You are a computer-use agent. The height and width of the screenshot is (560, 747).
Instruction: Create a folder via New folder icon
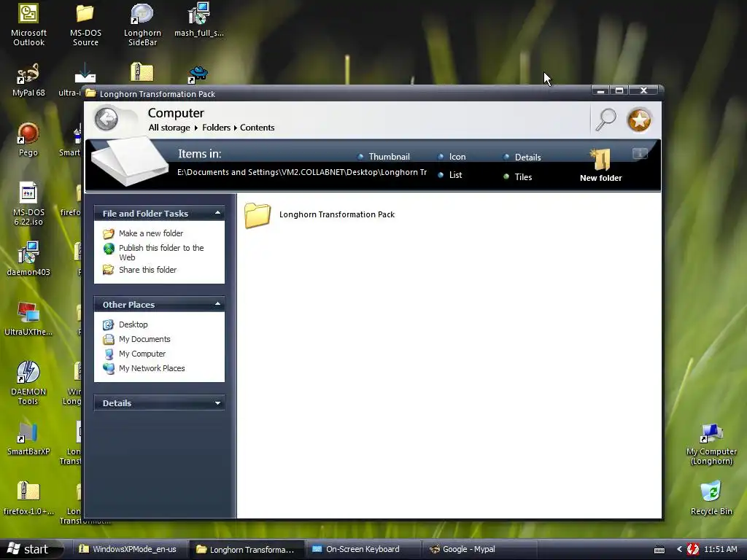pyautogui.click(x=601, y=166)
